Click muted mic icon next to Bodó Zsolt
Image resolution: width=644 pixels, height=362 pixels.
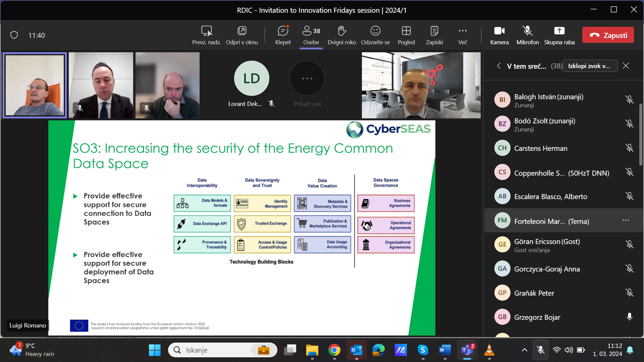pos(630,124)
